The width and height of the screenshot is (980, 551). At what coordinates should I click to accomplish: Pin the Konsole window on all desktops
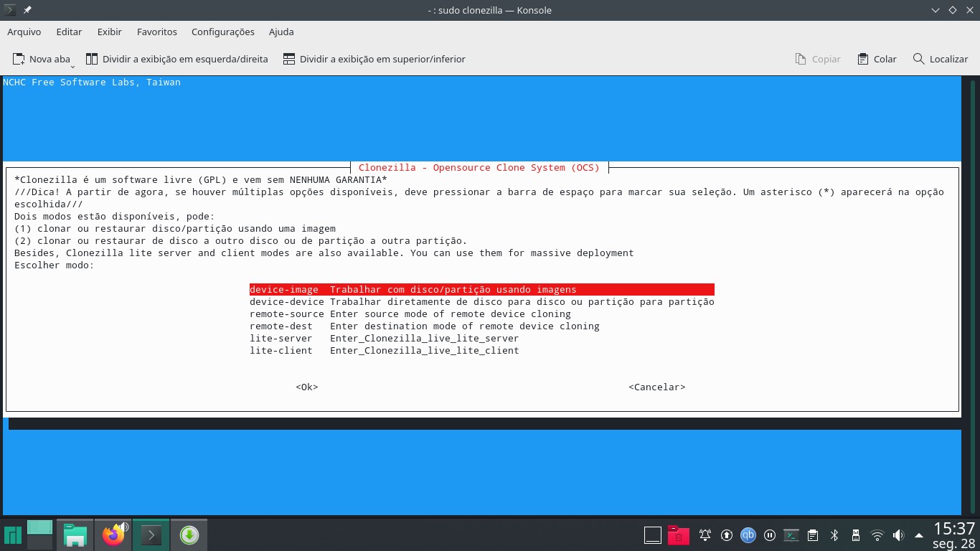[27, 10]
